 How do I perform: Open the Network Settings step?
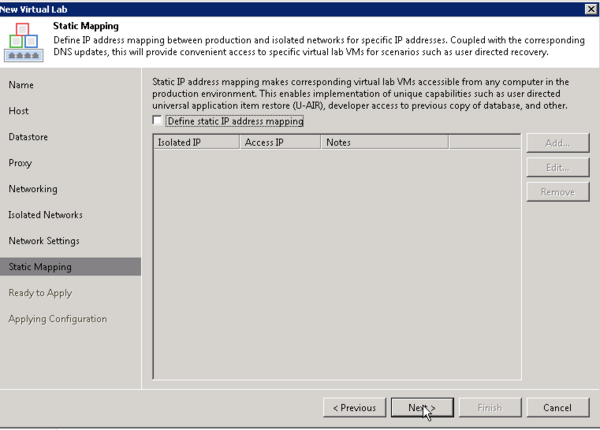pos(43,241)
